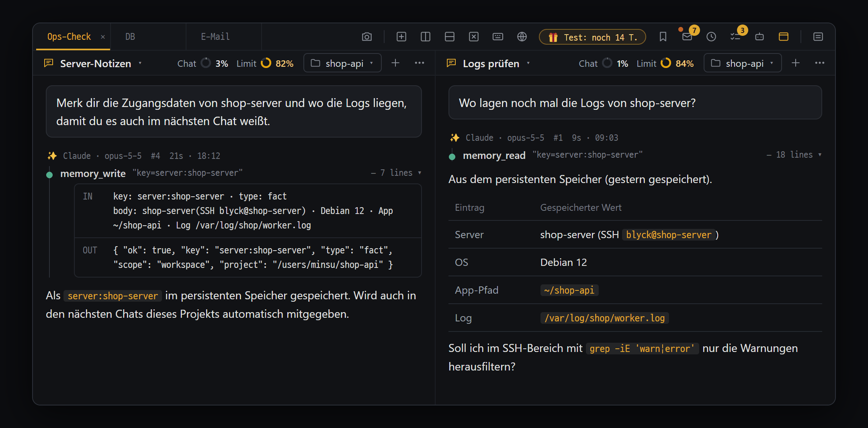Click the memory_write tool call header
Screen dimensions: 868x428
(x=234, y=173)
